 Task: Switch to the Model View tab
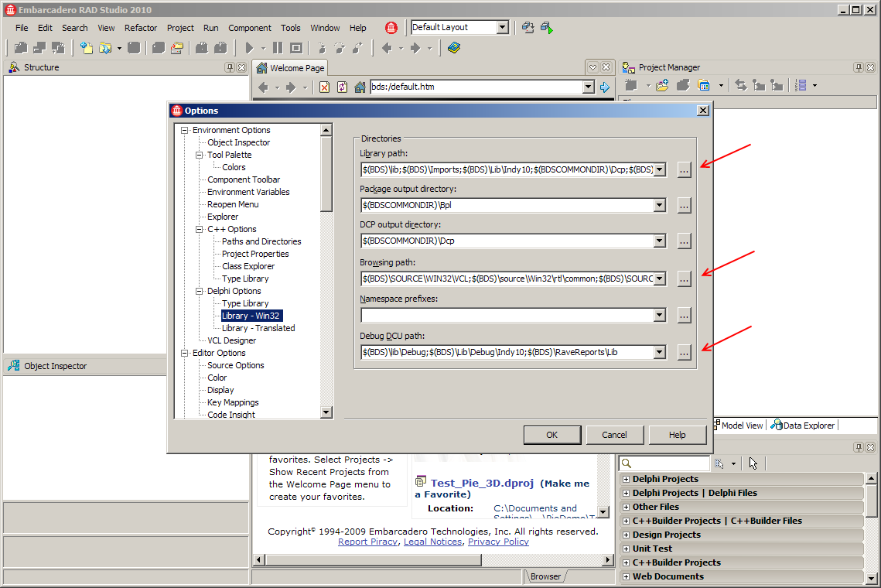click(739, 426)
